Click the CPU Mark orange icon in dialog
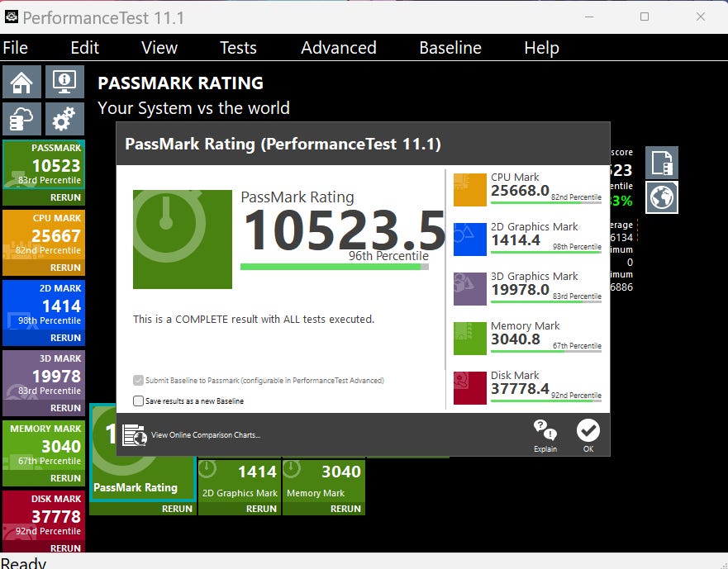Viewport: 728px width, 569px height. [x=470, y=189]
